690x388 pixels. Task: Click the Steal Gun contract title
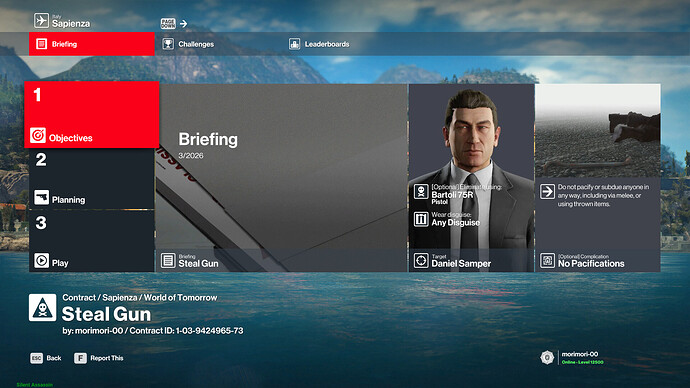pyautogui.click(x=106, y=314)
